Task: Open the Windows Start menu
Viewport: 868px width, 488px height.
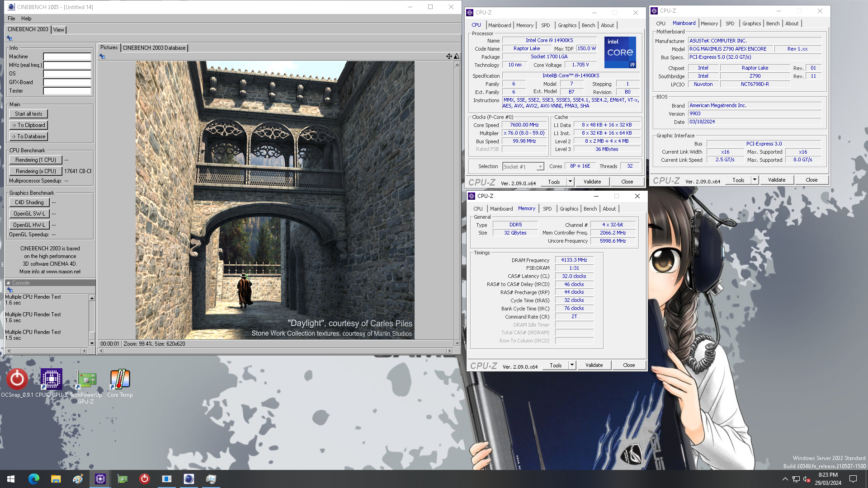Action: (x=11, y=479)
